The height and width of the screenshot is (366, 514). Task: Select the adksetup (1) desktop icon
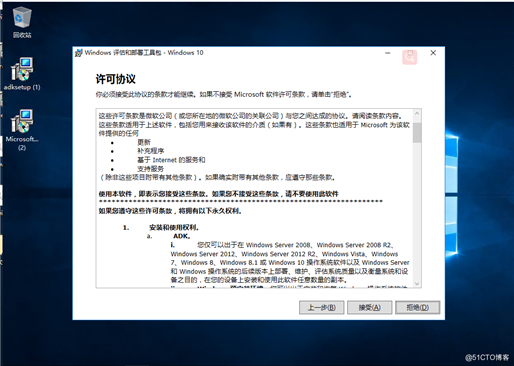(22, 74)
